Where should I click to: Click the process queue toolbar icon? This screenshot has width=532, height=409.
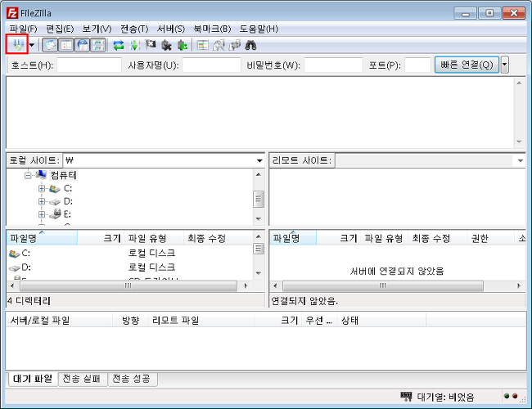tap(134, 45)
